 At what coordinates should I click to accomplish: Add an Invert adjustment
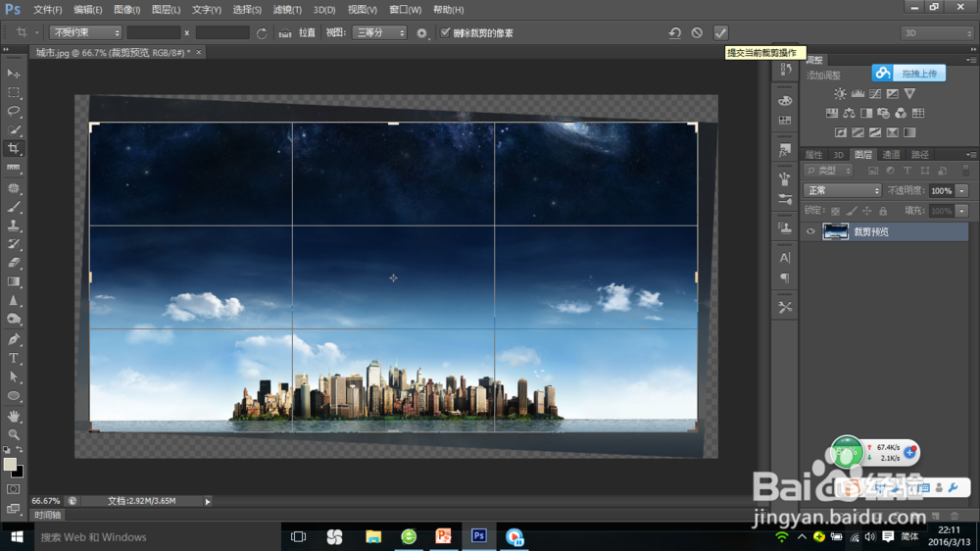841,132
